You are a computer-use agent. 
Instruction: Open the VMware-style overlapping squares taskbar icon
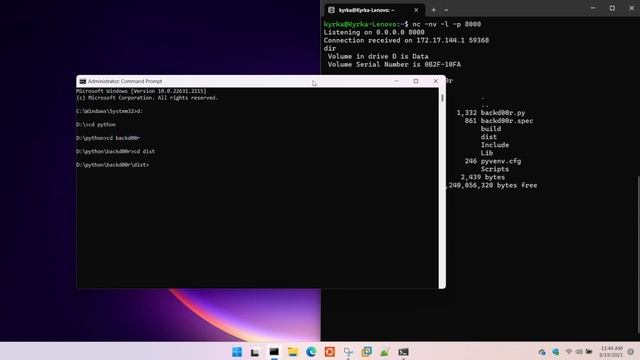(x=367, y=352)
